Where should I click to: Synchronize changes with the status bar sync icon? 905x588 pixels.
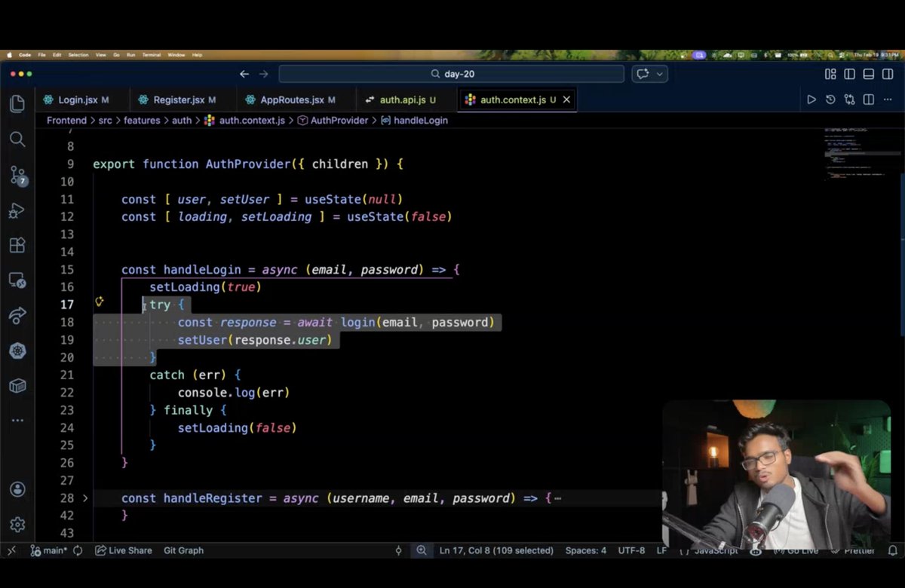click(x=78, y=551)
